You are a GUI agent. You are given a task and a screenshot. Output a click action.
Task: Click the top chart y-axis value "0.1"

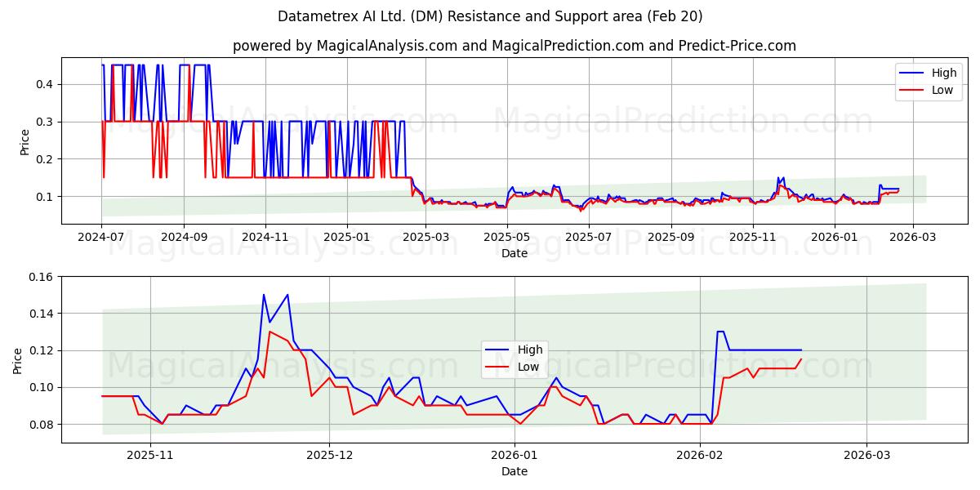click(x=46, y=197)
